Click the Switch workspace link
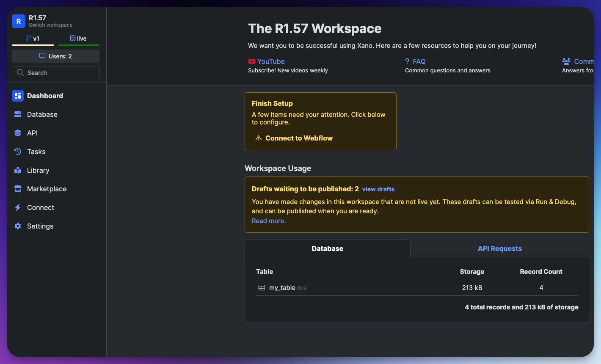601x364 pixels. pyautogui.click(x=51, y=25)
